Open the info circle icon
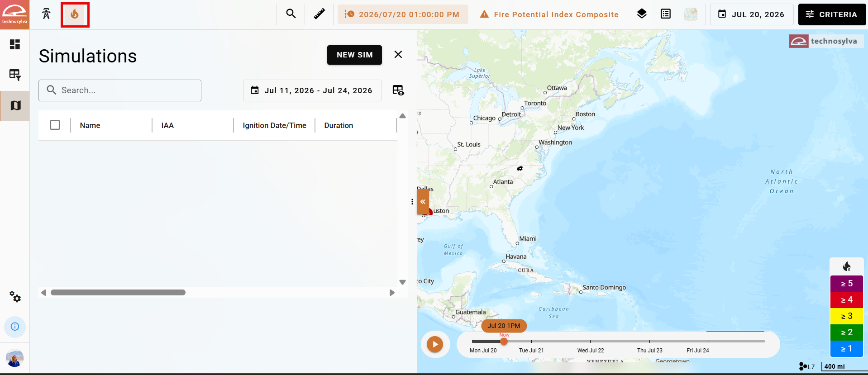868x375 pixels. coord(15,327)
